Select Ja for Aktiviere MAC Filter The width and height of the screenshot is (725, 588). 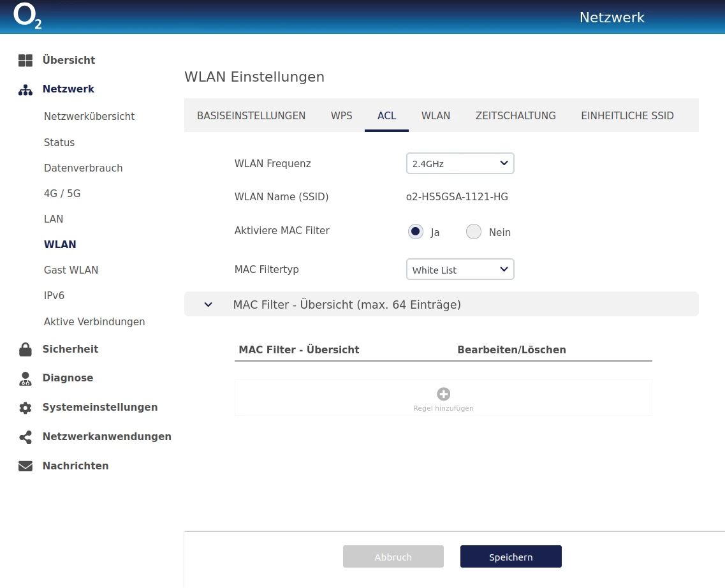click(x=416, y=232)
